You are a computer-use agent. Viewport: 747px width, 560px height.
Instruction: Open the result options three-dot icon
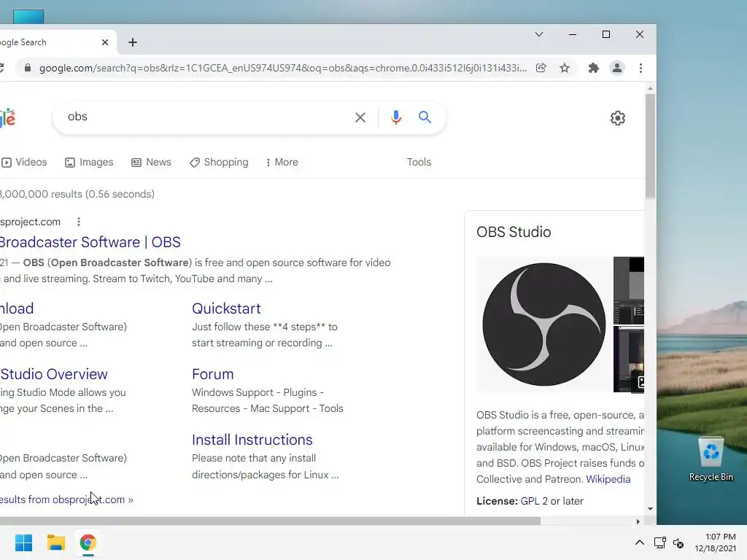click(79, 222)
